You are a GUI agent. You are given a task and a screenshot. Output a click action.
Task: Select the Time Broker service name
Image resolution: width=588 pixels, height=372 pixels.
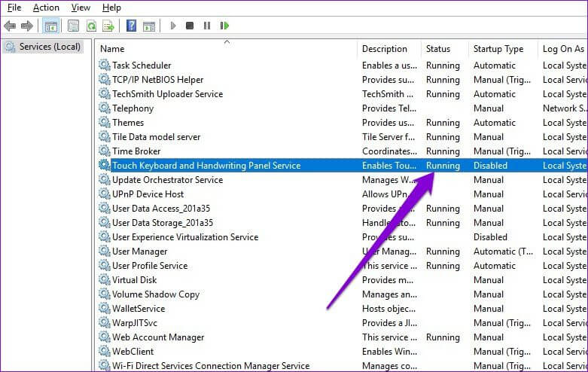coord(136,151)
